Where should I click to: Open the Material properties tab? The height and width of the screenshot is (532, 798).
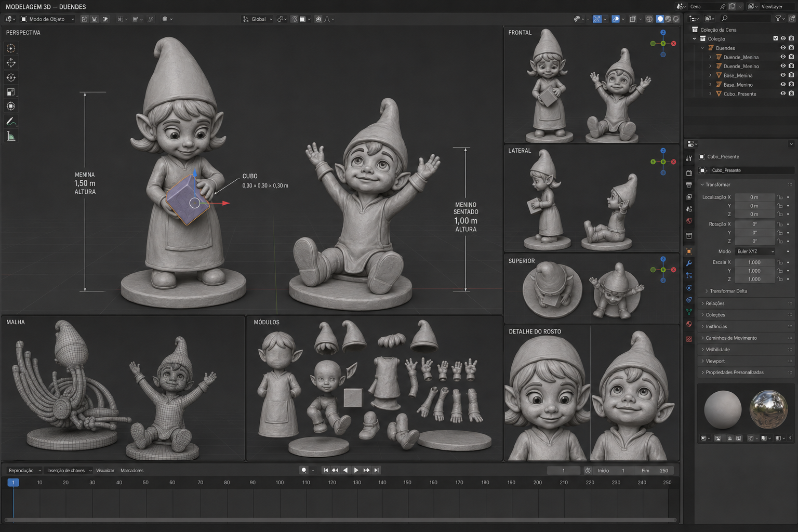click(689, 324)
